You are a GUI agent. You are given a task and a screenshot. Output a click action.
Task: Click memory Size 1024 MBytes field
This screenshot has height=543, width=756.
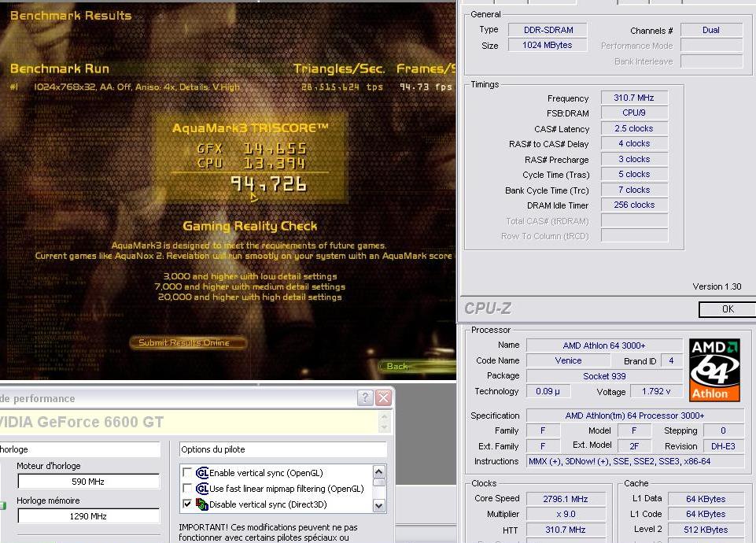(x=548, y=45)
